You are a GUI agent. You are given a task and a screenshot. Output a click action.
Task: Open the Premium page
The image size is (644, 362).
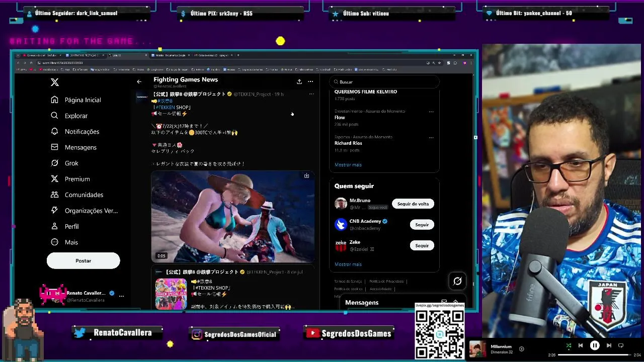coord(70,179)
